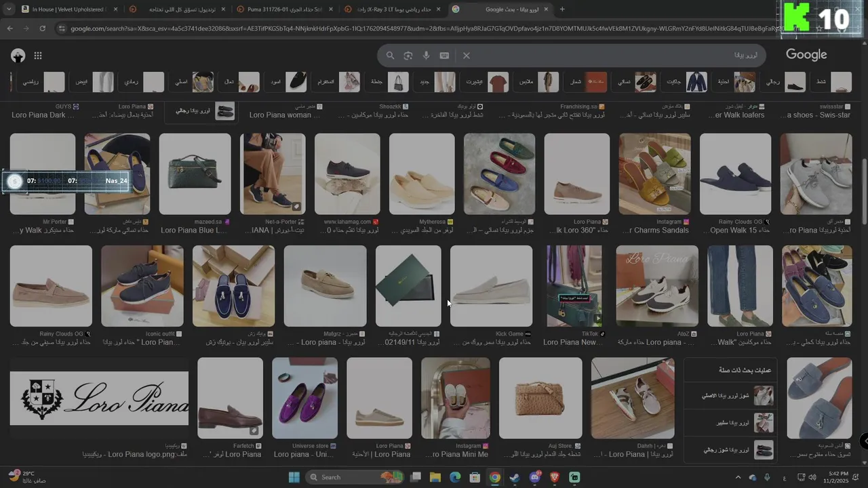Click the Google logo
The width and height of the screenshot is (868, 488).
[806, 55]
